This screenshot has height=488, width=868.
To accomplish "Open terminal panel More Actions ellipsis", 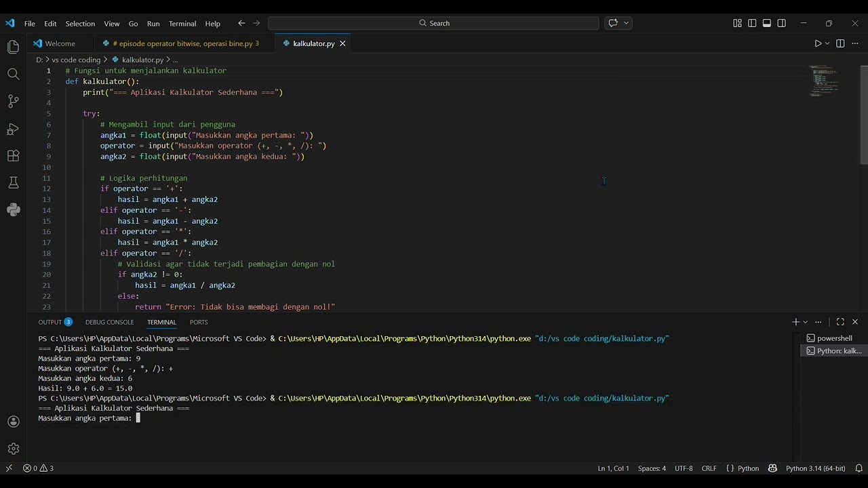I will click(x=818, y=322).
